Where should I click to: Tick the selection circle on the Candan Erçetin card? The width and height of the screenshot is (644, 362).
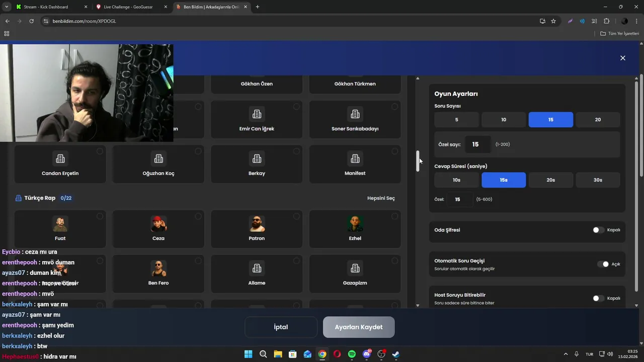pyautogui.click(x=100, y=151)
